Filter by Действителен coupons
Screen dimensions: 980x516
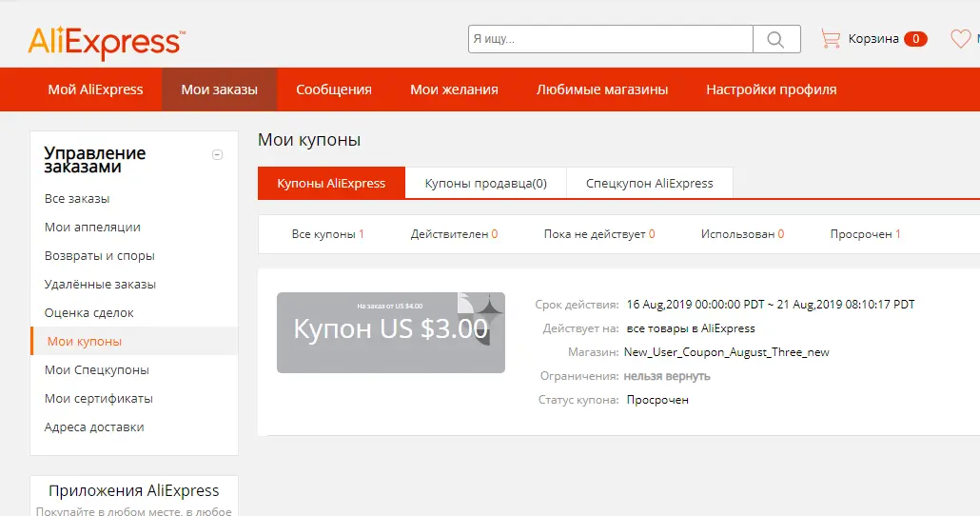coord(454,234)
